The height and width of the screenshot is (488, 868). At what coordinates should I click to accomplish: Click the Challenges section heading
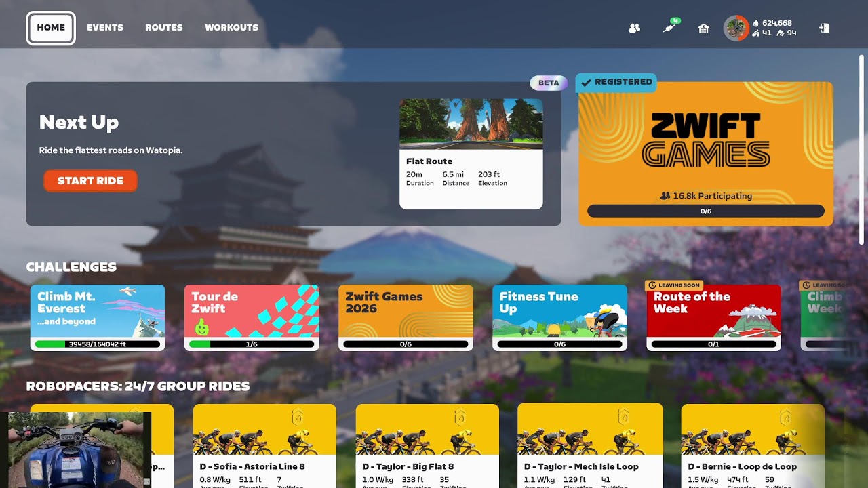tap(71, 267)
